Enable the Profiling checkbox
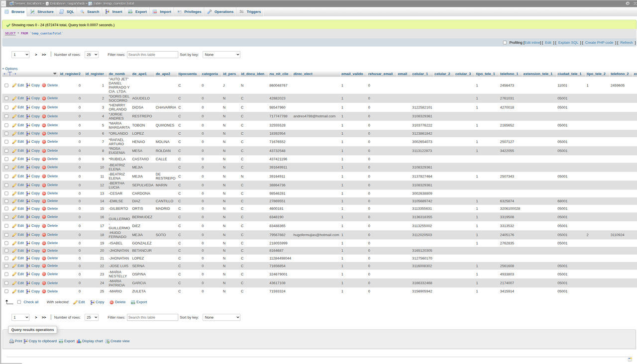The height and width of the screenshot is (364, 637). pos(505,42)
